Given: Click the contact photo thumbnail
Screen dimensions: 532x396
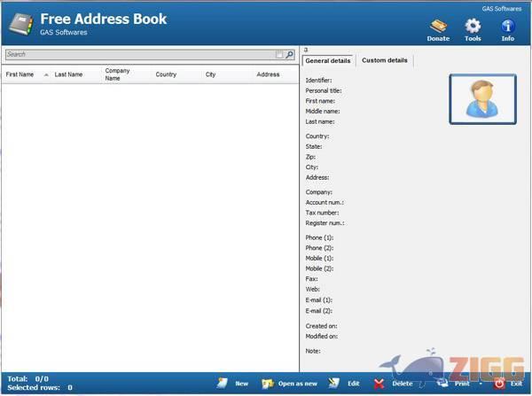Looking at the screenshot, I should coord(482,98).
